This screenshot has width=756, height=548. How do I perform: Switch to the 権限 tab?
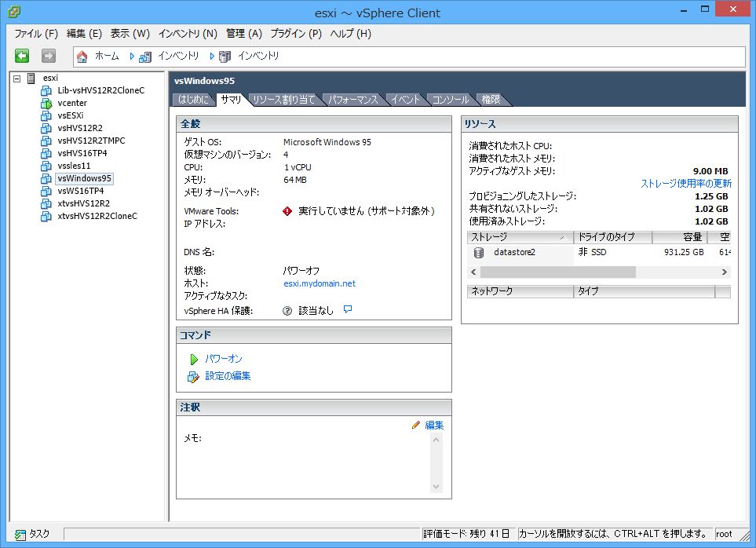point(491,100)
